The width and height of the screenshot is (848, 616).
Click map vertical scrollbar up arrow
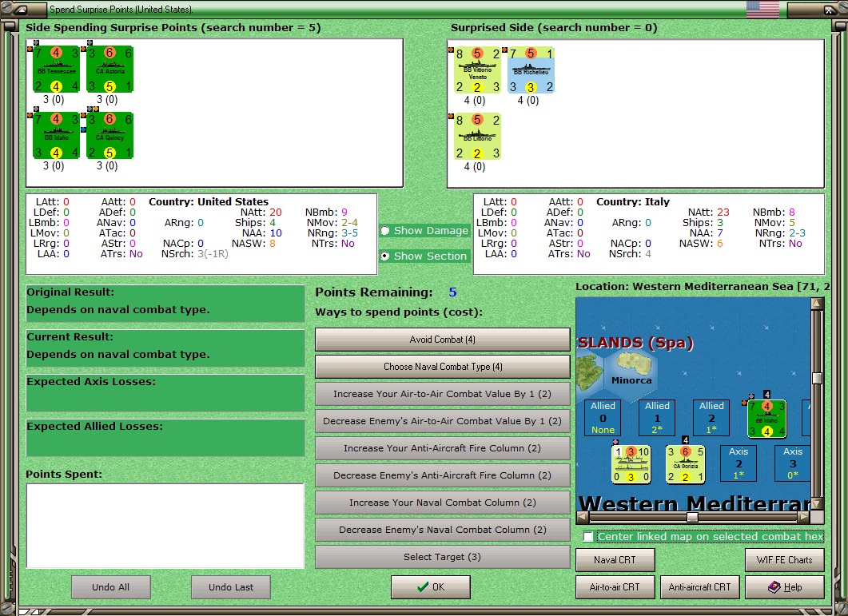pos(817,304)
